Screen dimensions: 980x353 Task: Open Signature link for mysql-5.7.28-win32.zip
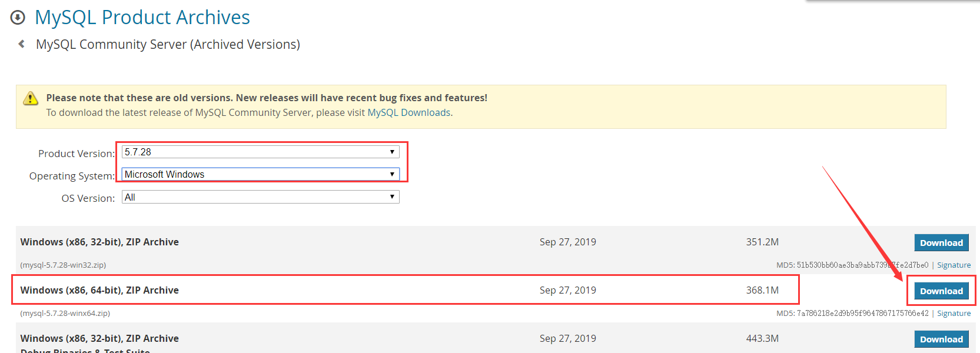pos(954,265)
